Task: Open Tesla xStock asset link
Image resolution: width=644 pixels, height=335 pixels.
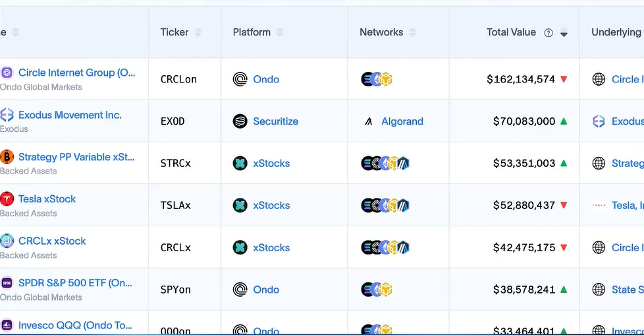Action: [47, 198]
